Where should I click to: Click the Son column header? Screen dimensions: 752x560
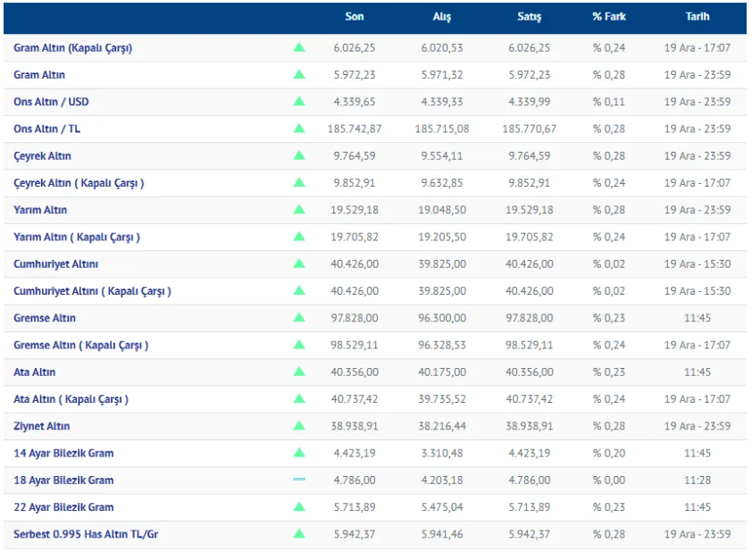[x=355, y=17]
